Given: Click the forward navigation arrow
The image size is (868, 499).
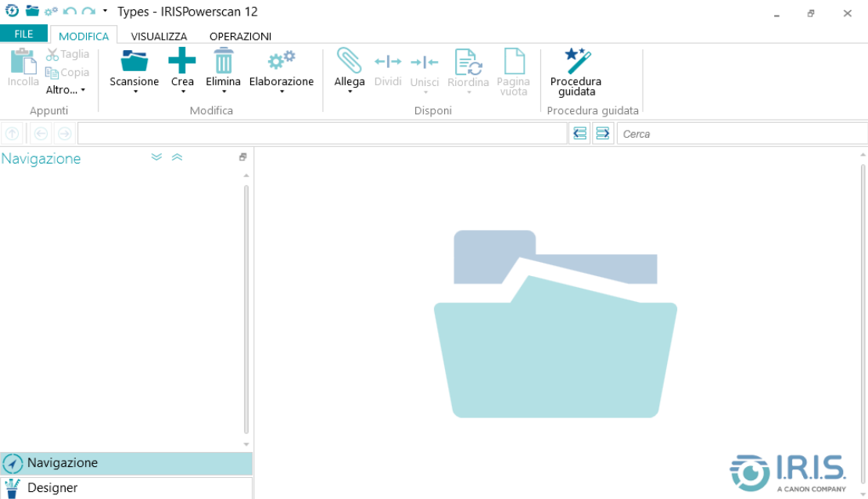Looking at the screenshot, I should [x=65, y=134].
